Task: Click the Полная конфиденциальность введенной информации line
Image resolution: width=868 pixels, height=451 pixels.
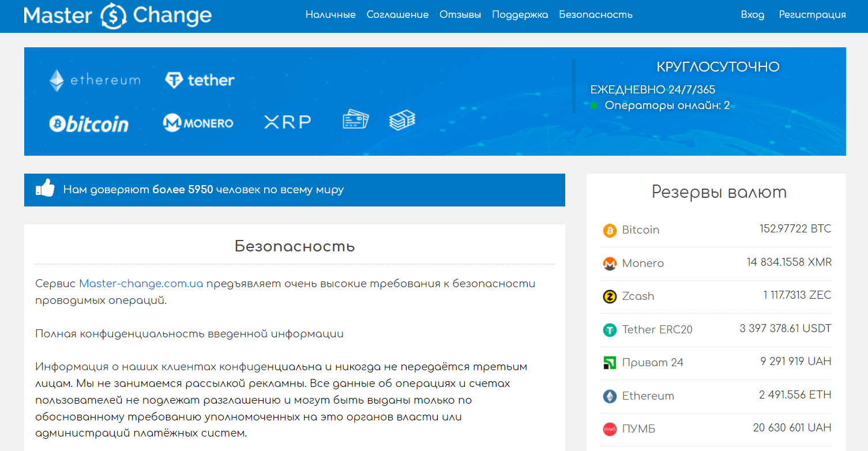Action: pos(189,334)
